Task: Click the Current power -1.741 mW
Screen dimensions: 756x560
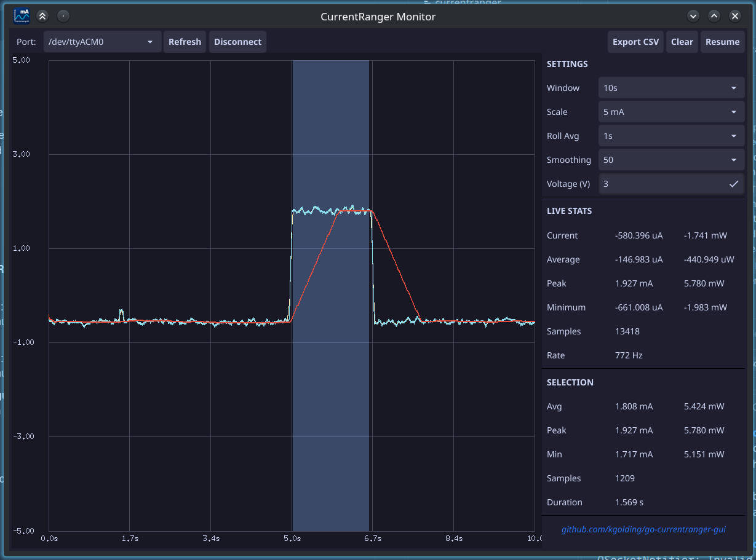Action: pos(705,235)
